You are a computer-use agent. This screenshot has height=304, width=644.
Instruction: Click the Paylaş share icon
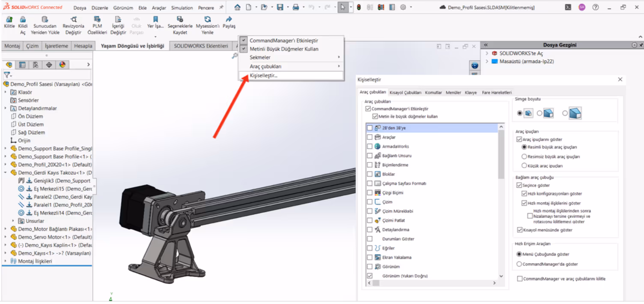[229, 19]
